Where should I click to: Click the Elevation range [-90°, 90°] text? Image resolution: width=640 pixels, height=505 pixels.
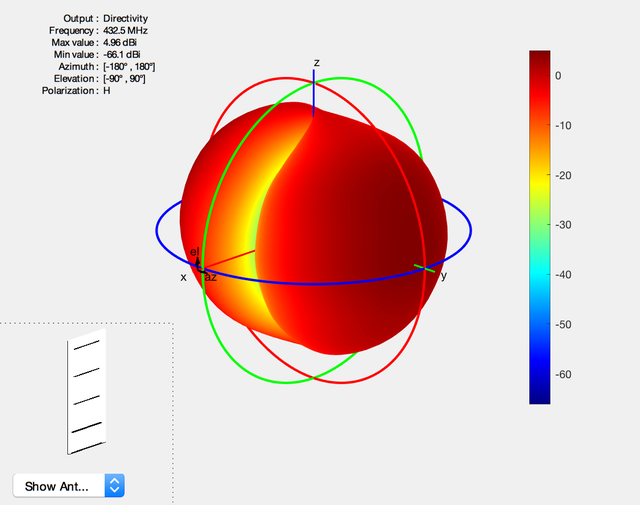124,78
